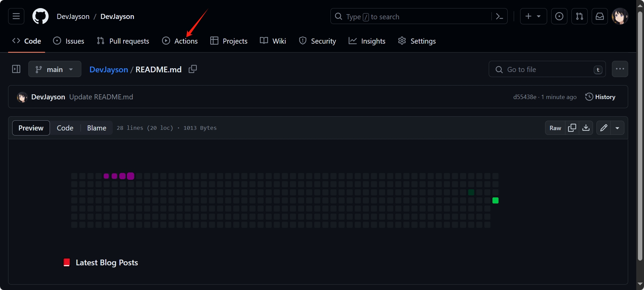Click DevJayson breadcrumb link
Viewport: 644px width, 290px height.
click(109, 69)
